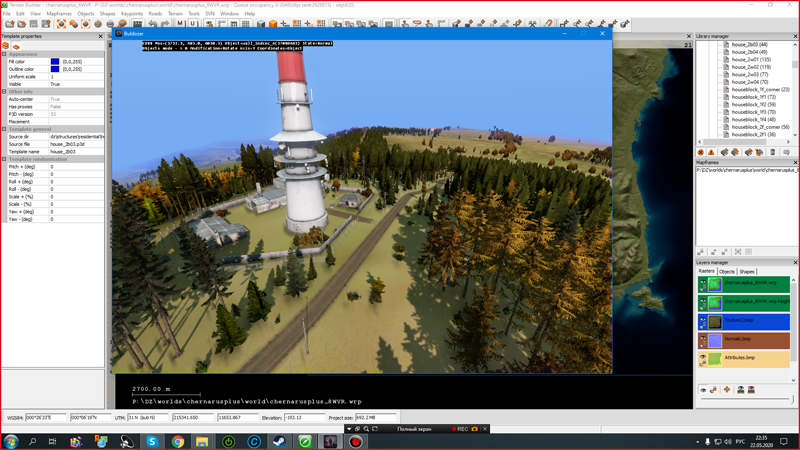Click Layers manager scrollbar down arrow

[x=793, y=380]
